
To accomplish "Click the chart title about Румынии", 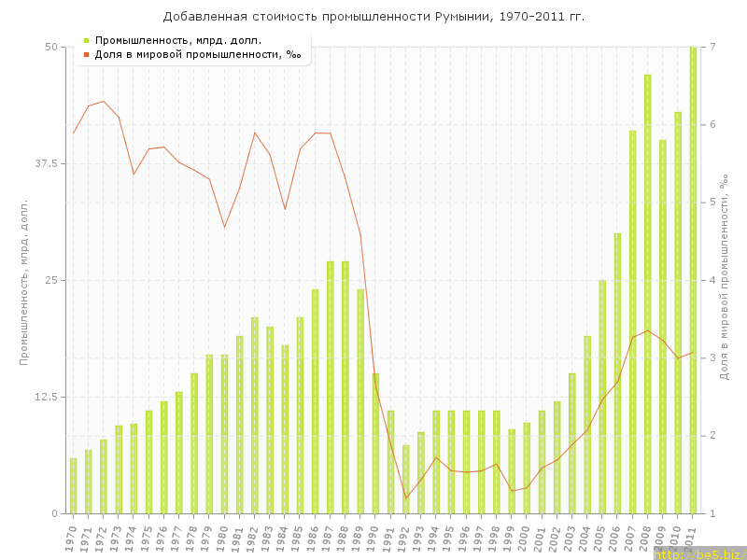I will click(373, 16).
